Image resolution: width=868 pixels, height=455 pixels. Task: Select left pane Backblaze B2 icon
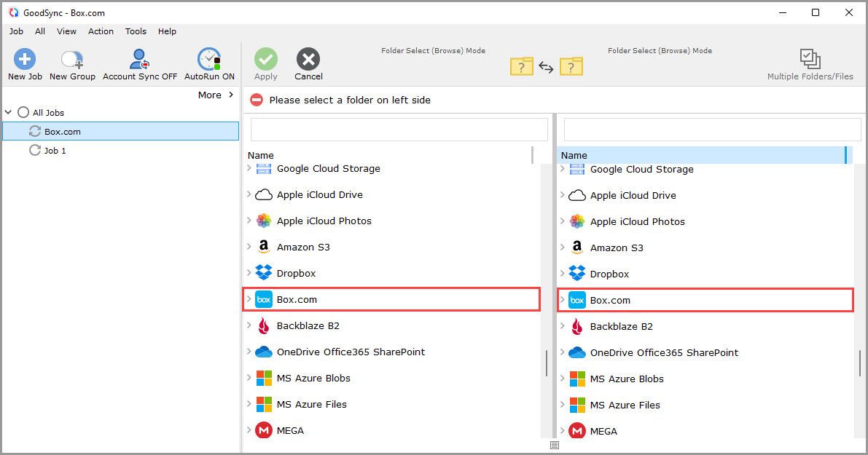[x=264, y=325]
